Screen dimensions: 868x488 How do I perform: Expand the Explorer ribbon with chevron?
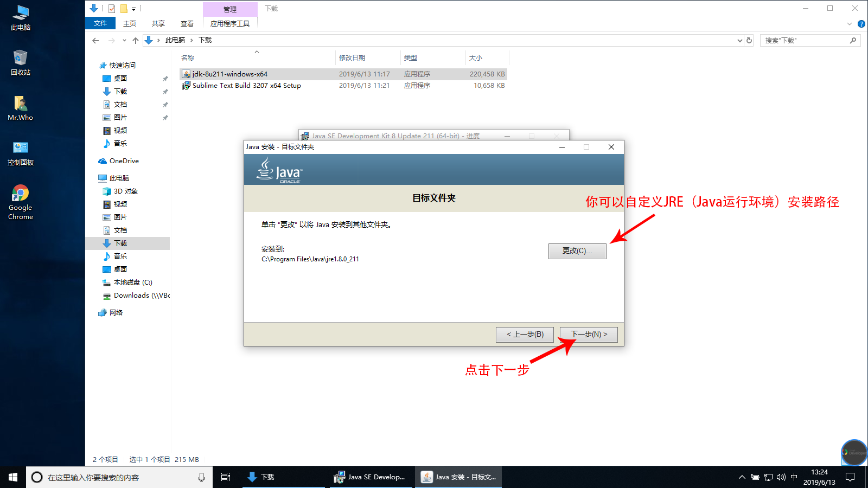(x=850, y=24)
